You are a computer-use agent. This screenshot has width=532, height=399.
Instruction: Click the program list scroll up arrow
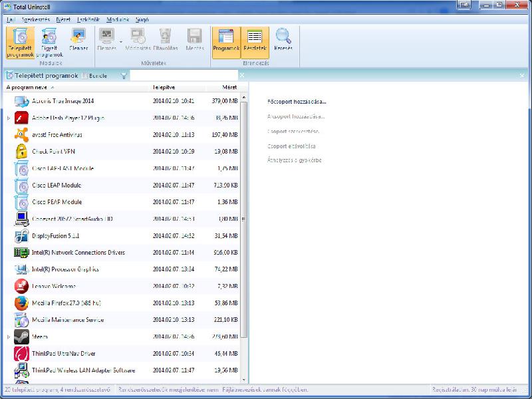(x=244, y=98)
